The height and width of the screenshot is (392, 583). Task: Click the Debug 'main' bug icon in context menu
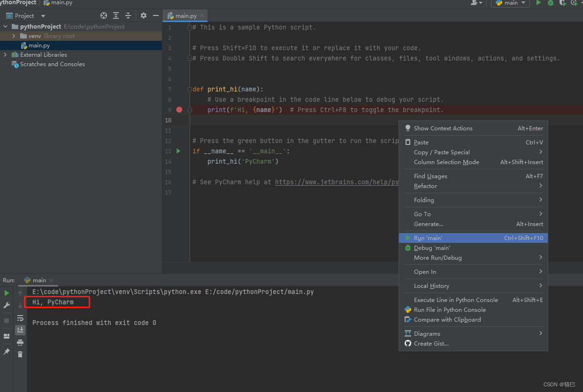[408, 248]
